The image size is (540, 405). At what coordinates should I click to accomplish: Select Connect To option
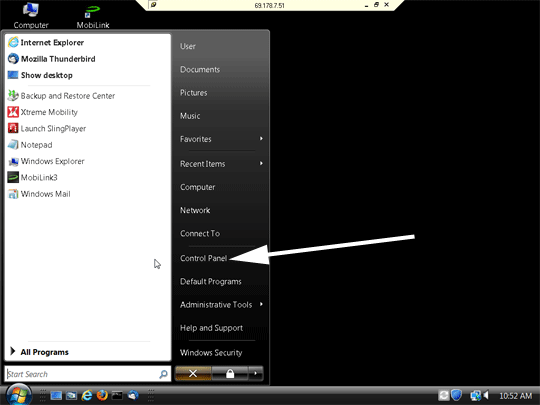[x=200, y=233]
